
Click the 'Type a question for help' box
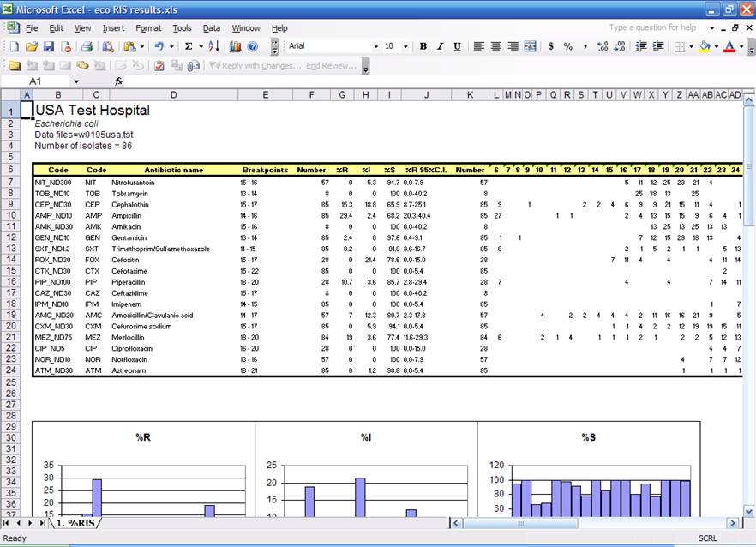(x=653, y=27)
